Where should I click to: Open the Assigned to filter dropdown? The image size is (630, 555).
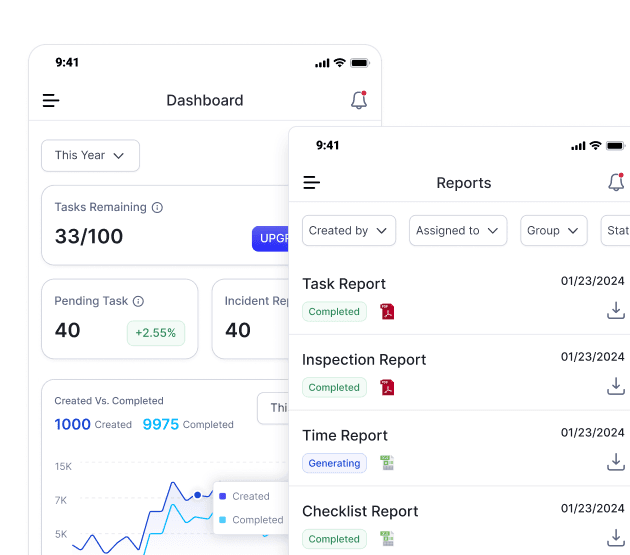coord(456,230)
